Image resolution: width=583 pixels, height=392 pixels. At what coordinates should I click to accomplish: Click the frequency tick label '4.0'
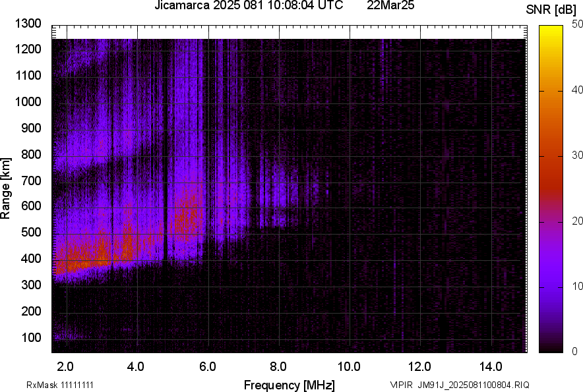136,367
